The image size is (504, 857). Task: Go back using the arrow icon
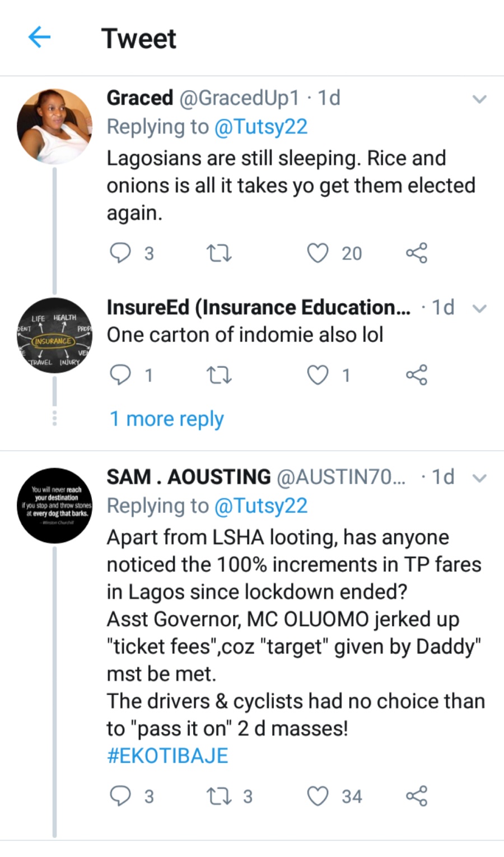click(x=39, y=38)
